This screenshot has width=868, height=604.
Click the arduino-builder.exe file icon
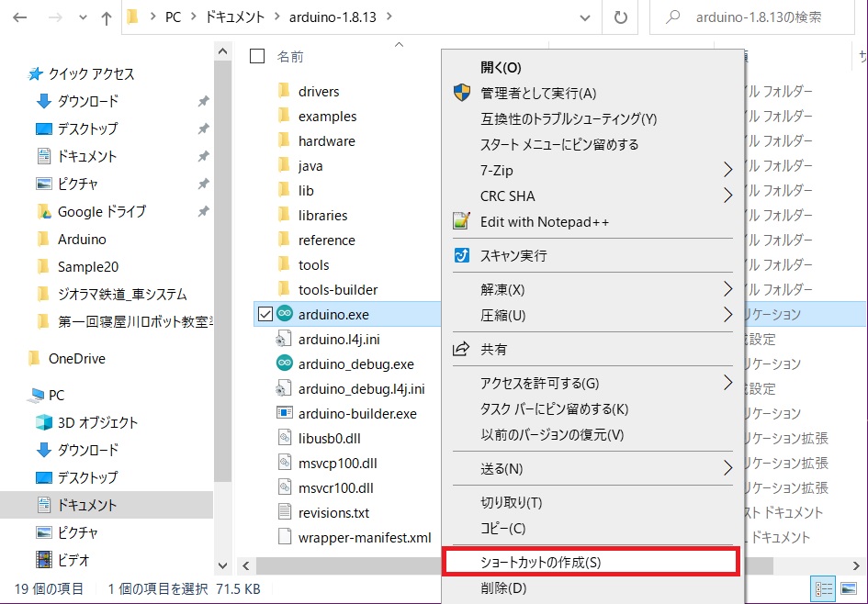tap(285, 413)
